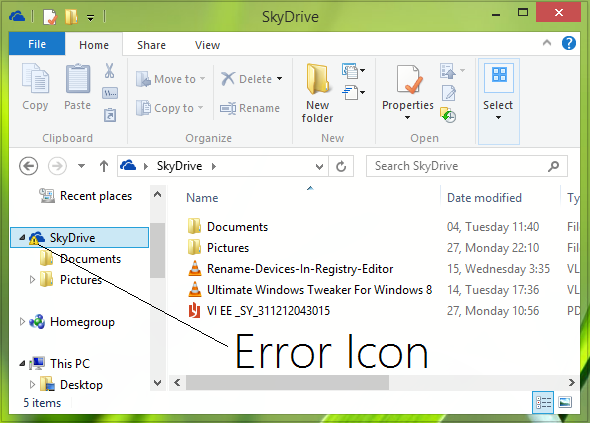
Task: Collapse the This PC tree node
Action: point(22,364)
